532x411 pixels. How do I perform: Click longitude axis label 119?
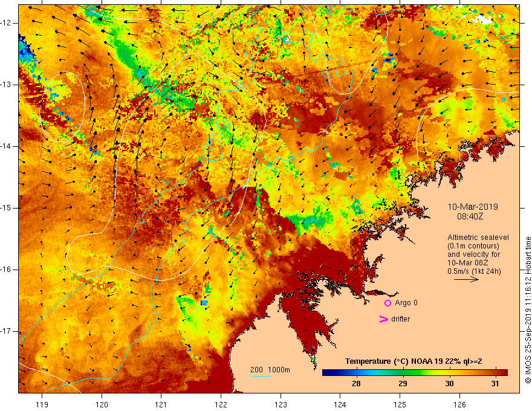coord(42,404)
